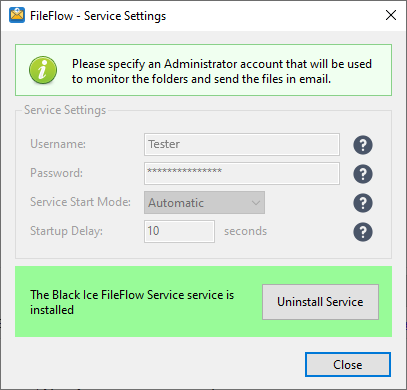Click the Close button at bottom
This screenshot has height=390, width=407.
coord(348,365)
